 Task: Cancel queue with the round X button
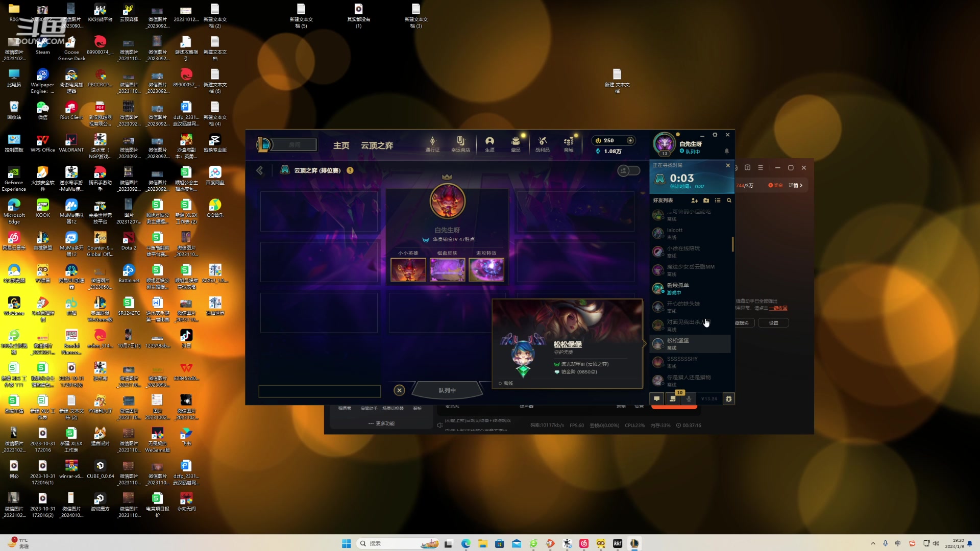400,390
